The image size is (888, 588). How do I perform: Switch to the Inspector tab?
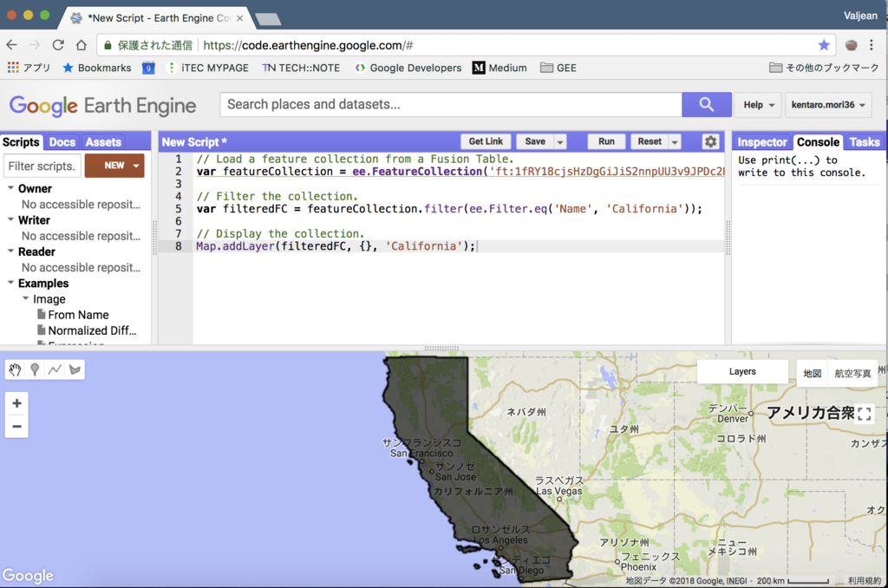tap(761, 142)
